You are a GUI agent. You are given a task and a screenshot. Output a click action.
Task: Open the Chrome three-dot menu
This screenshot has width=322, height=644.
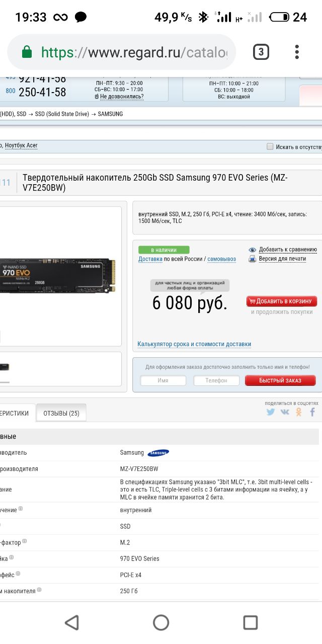pos(297,52)
